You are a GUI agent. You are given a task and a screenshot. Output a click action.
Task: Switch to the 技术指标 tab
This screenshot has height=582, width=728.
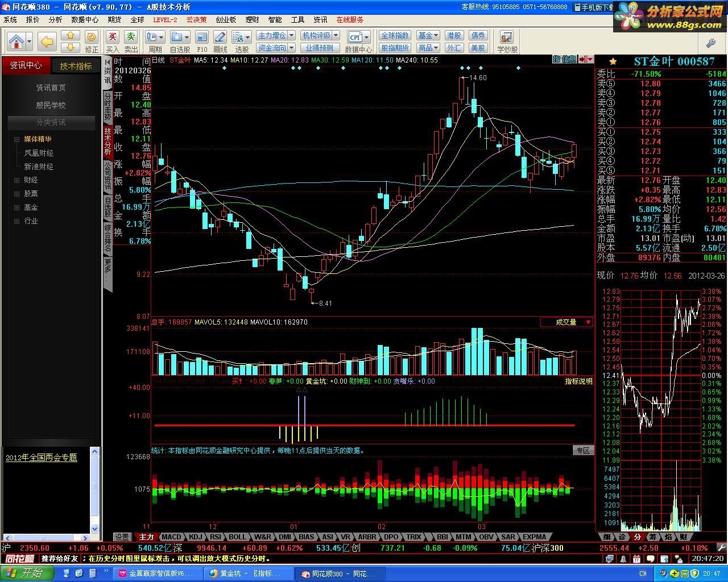pyautogui.click(x=76, y=66)
